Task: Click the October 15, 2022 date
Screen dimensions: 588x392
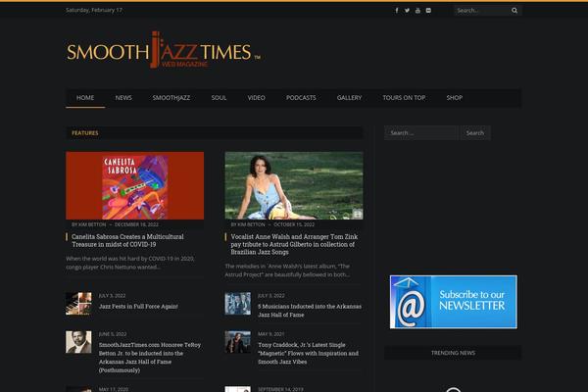Action: tap(294, 224)
